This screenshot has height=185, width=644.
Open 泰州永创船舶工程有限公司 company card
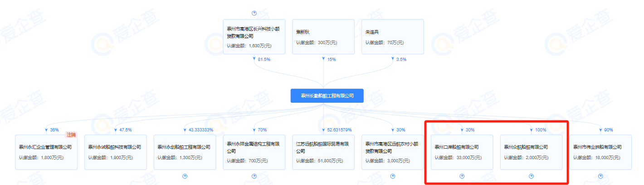click(x=185, y=152)
